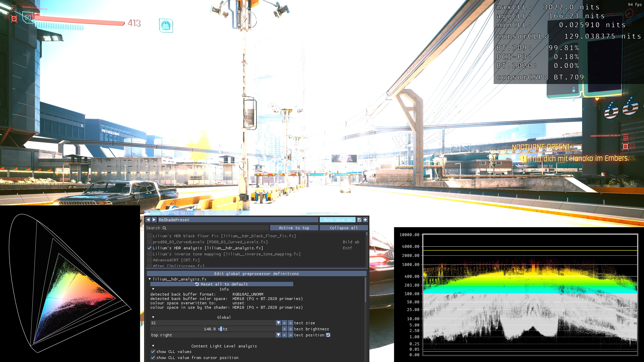This screenshot has height=362, width=644.
Task: Switch to the Home tab
Action: [x=155, y=213]
